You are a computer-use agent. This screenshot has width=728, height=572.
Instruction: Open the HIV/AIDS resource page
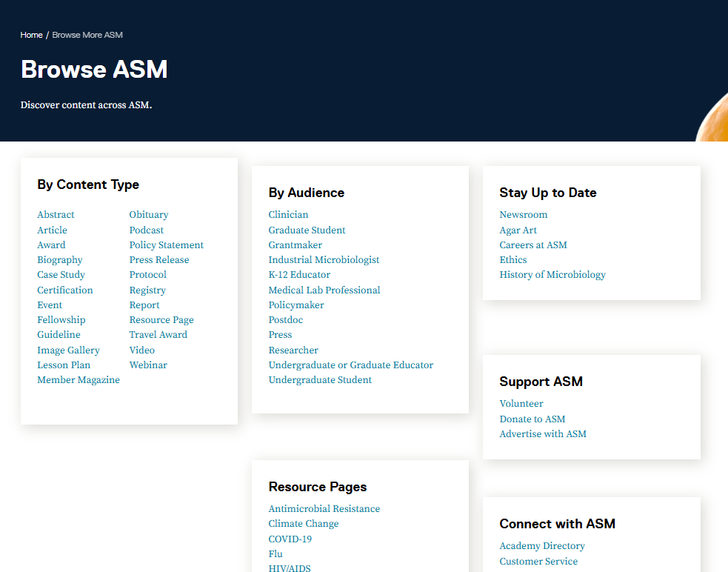tap(290, 568)
